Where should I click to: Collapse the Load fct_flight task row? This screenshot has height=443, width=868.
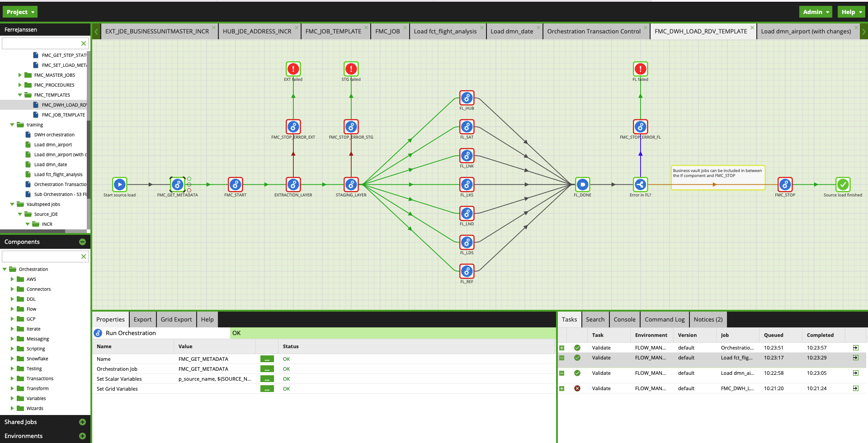tap(562, 358)
